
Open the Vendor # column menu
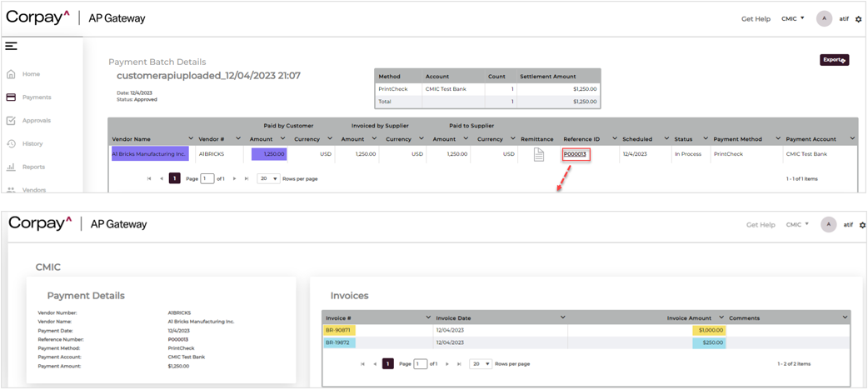[238, 138]
